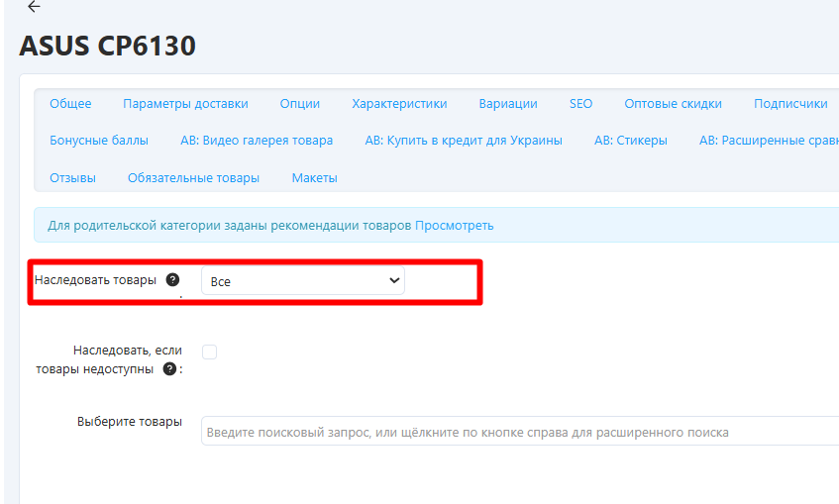The image size is (839, 504).
Task: Open Бонусные баллы tab
Action: tap(99, 141)
